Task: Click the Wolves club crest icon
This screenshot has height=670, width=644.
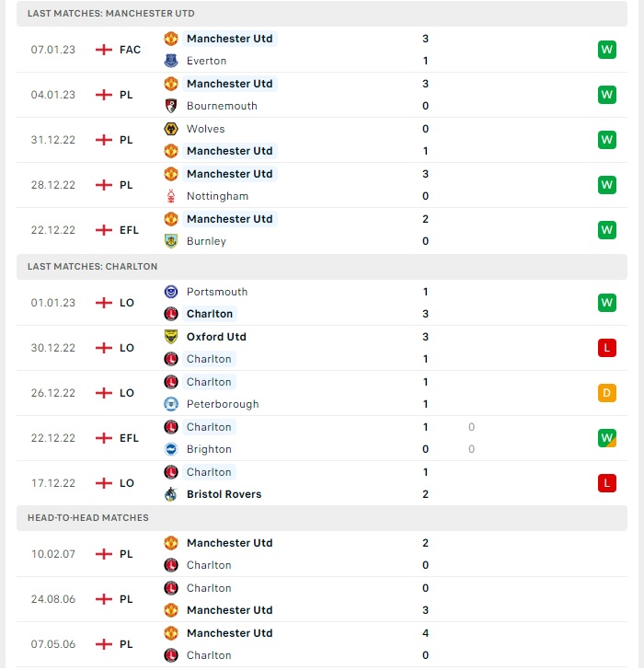Action: tap(171, 129)
